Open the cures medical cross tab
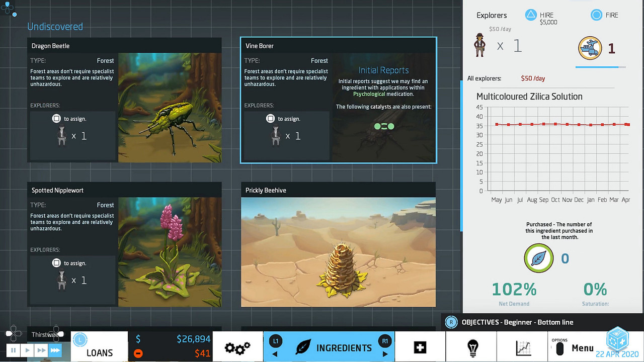644x362 pixels. (420, 348)
